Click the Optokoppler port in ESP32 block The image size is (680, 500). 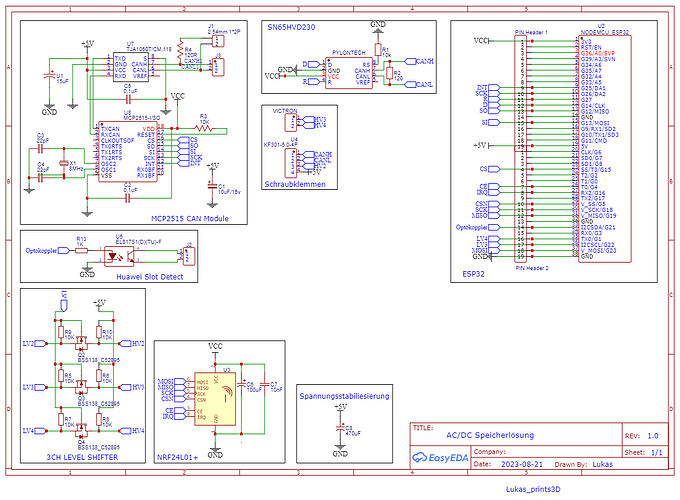tap(478, 227)
